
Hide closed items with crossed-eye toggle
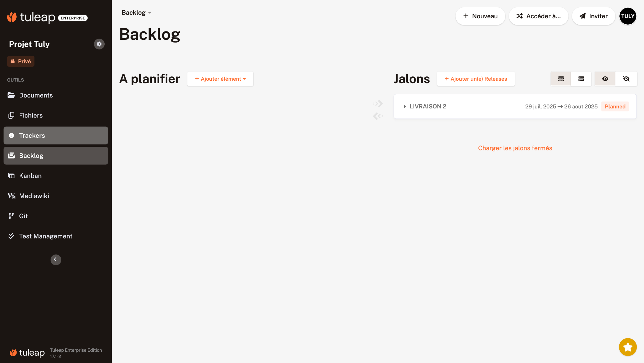(x=626, y=79)
